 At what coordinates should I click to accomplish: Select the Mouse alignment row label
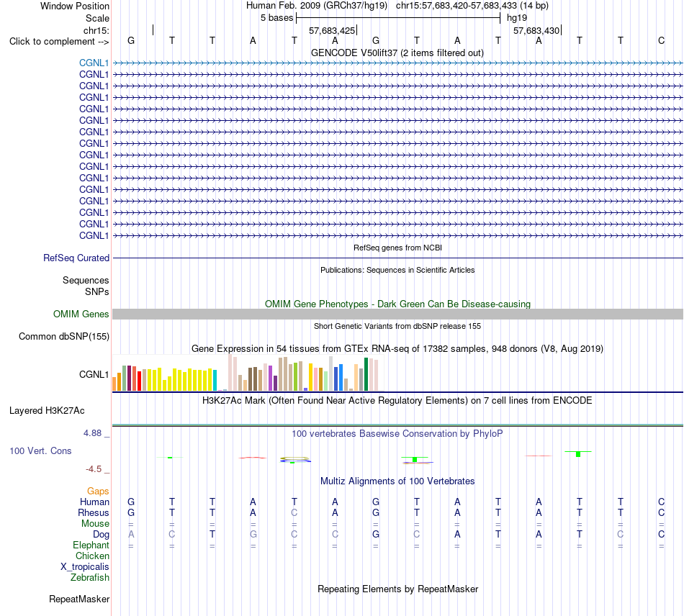[95, 524]
